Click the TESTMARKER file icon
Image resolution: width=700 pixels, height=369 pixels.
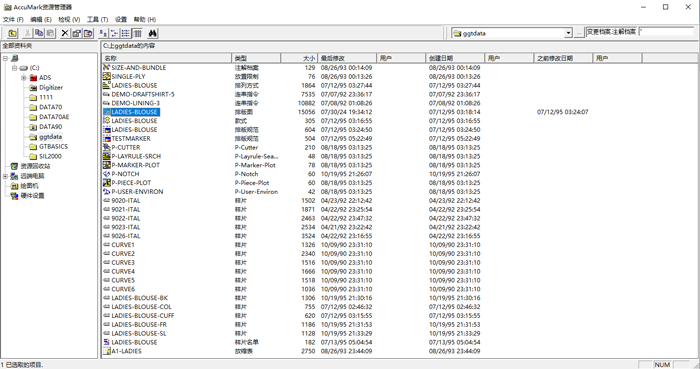point(107,138)
